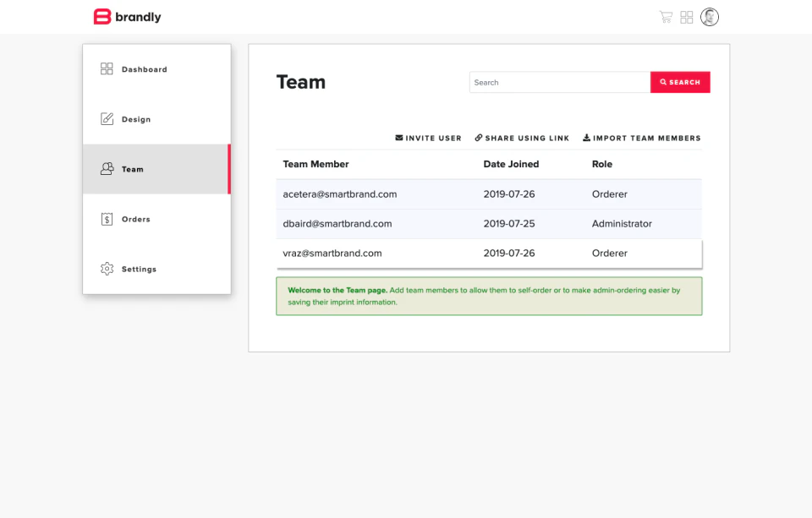Open Orders using the dollar-sign icon
The width and height of the screenshot is (812, 518).
coord(107,219)
